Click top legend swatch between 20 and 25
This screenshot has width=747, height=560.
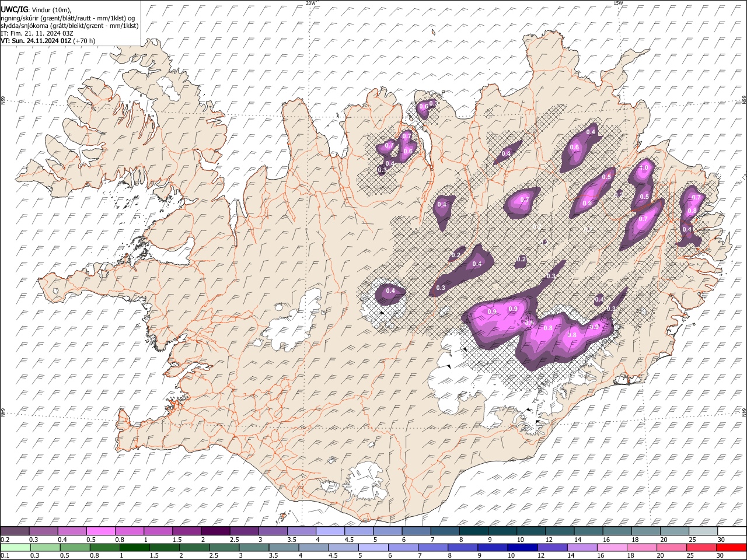tap(675, 531)
